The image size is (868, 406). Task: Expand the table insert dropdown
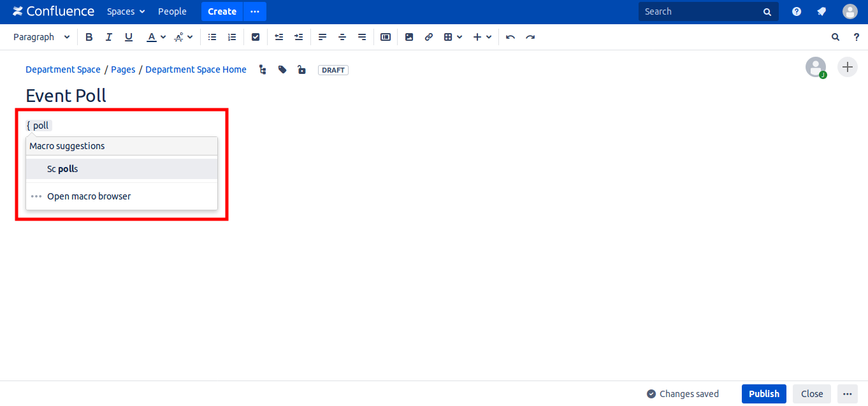pos(453,37)
